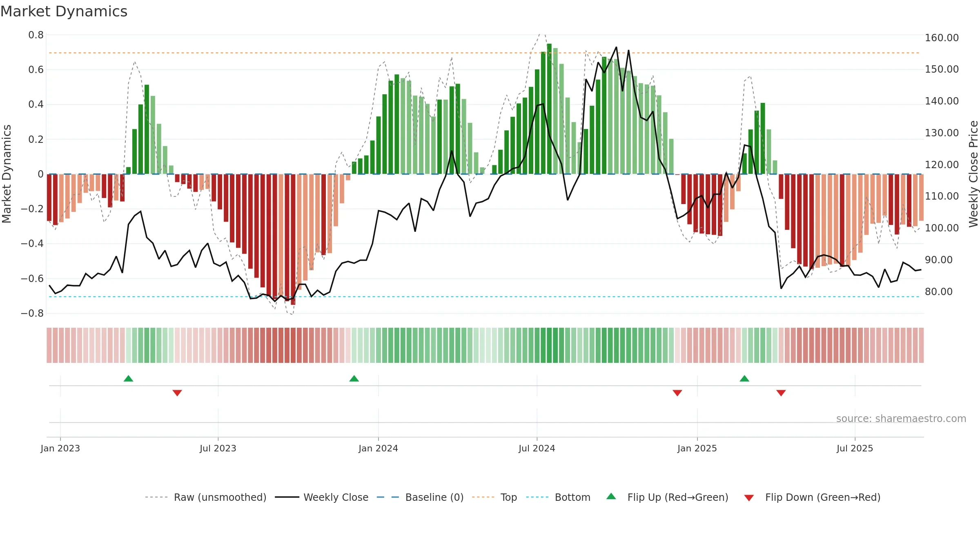Click the Jul 2025 x-axis label
The height and width of the screenshot is (551, 980).
(855, 448)
